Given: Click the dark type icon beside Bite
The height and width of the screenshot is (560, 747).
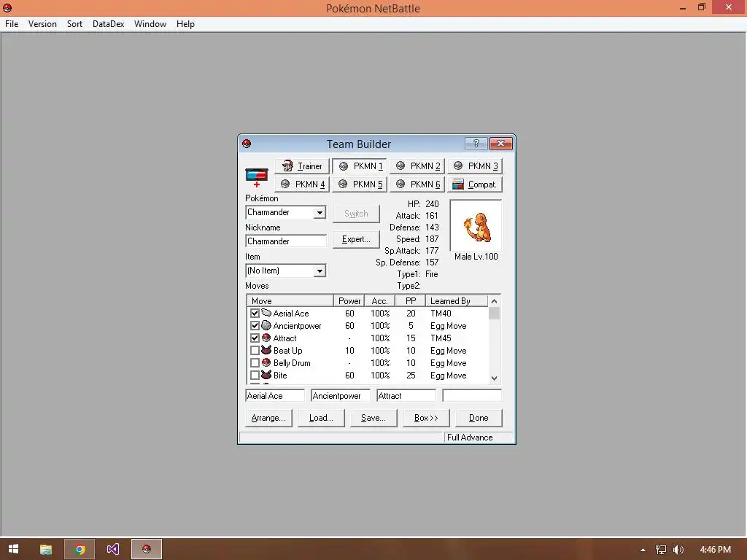Looking at the screenshot, I should [266, 375].
